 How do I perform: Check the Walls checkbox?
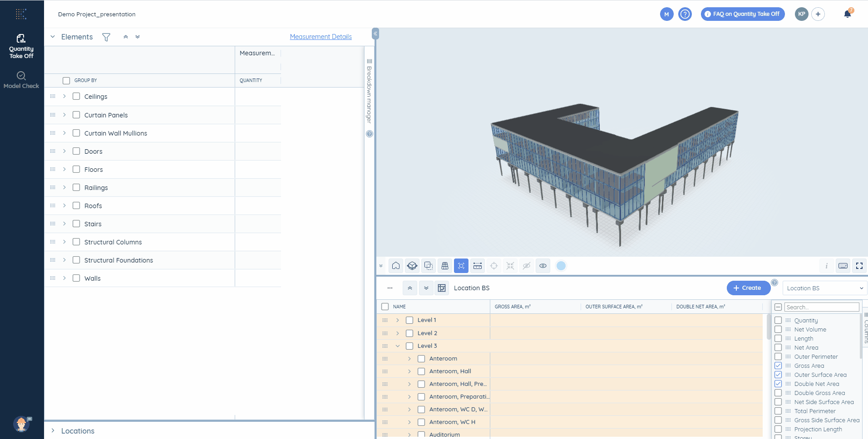click(x=76, y=278)
